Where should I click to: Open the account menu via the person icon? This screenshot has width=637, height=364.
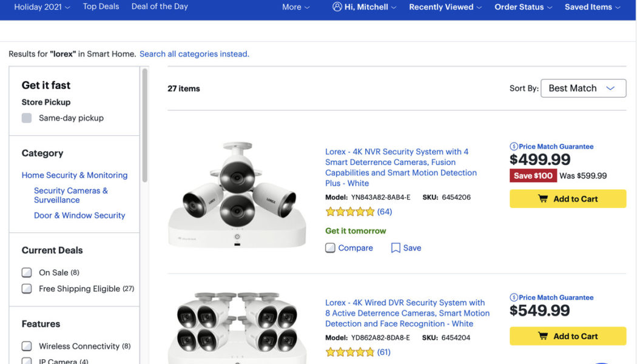[337, 7]
